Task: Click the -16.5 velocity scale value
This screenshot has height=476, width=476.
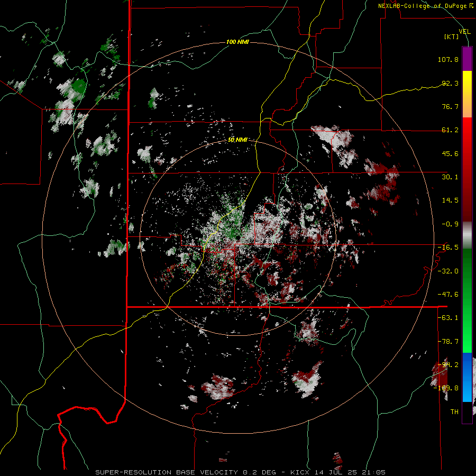Action: 448,248
